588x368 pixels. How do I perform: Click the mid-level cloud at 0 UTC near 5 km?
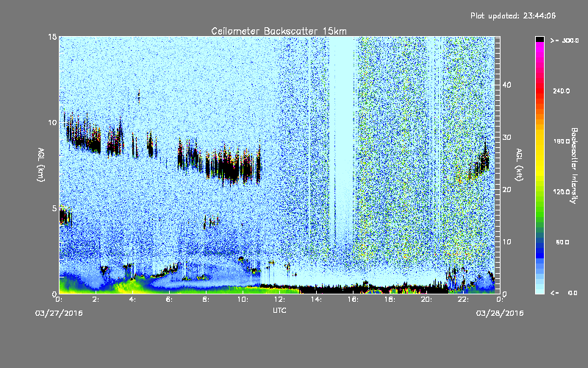tap(65, 216)
